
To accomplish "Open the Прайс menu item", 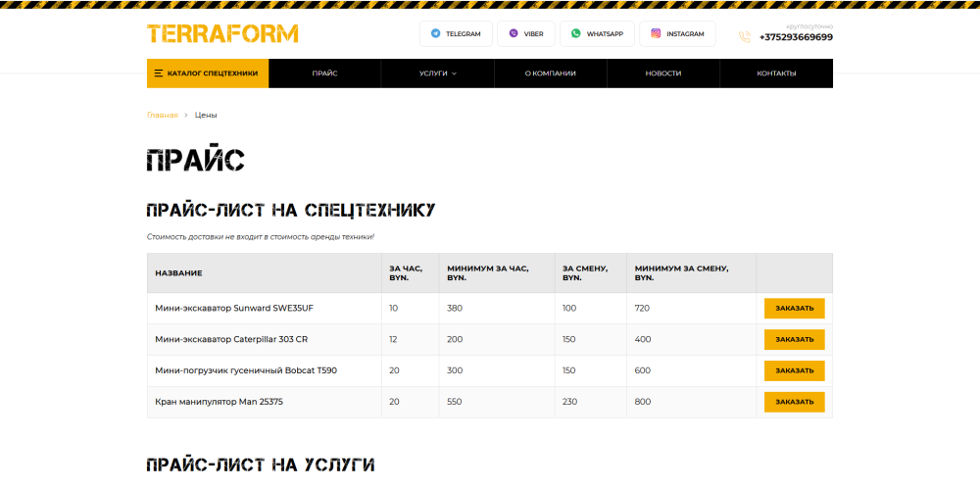I will coord(325,73).
